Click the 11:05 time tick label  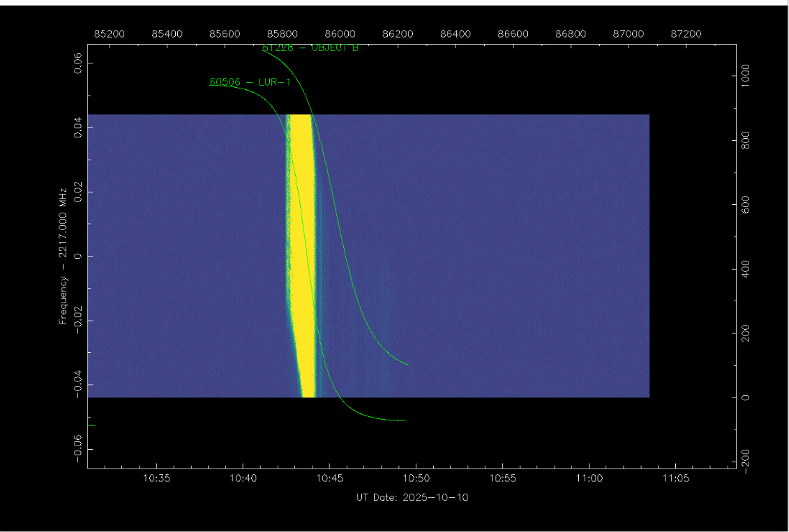click(675, 478)
